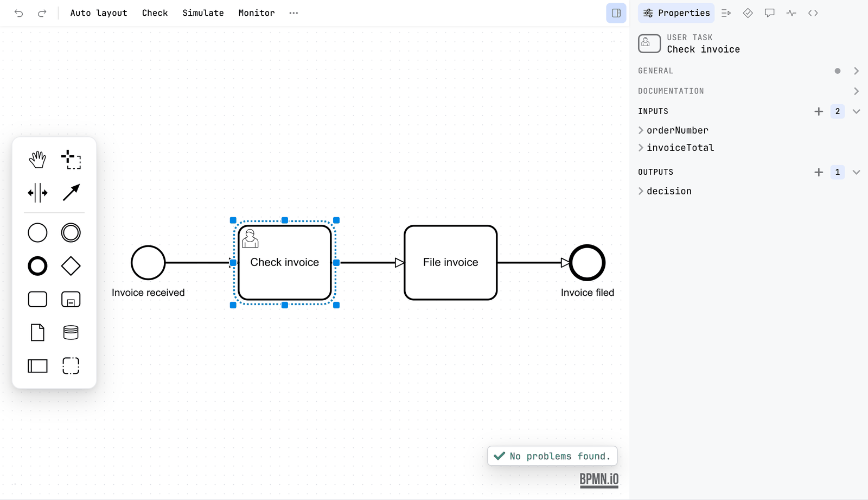
Task: Open the variables flow panel icon
Action: click(x=726, y=13)
